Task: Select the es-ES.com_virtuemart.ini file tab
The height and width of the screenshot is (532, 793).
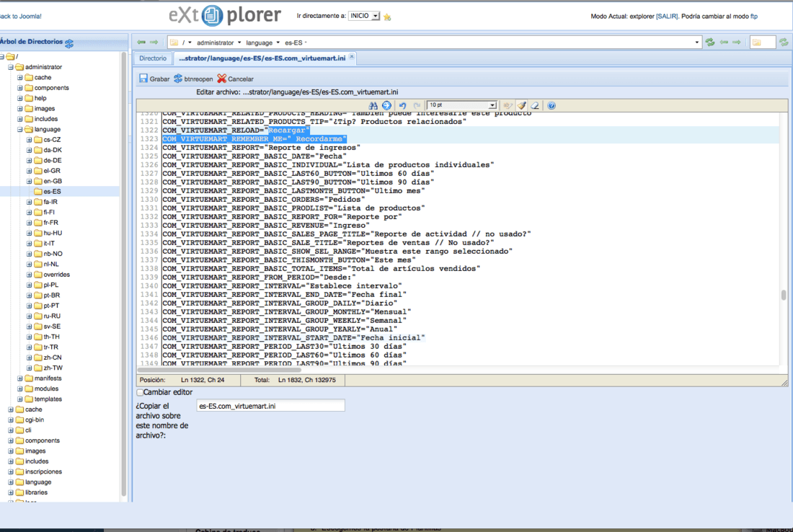Action: [x=262, y=58]
